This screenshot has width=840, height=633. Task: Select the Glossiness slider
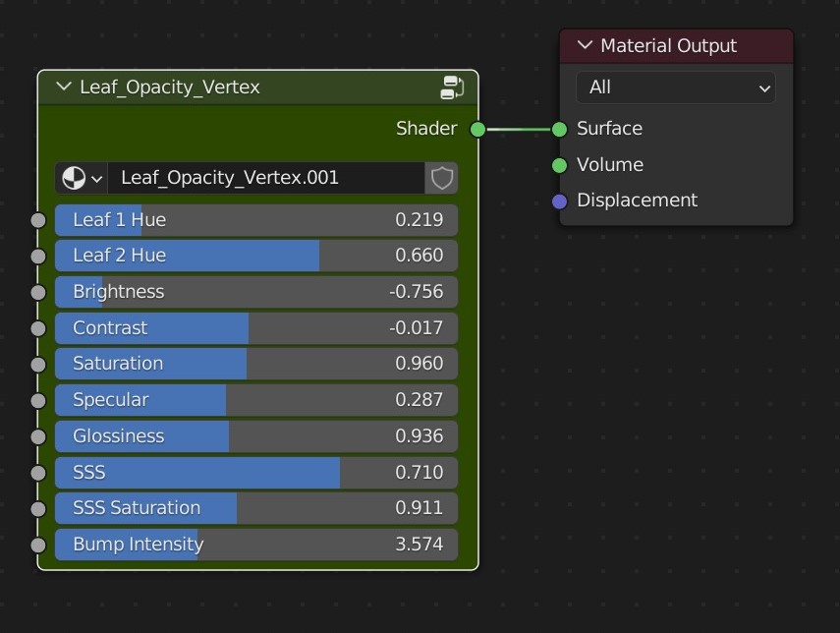[x=255, y=436]
